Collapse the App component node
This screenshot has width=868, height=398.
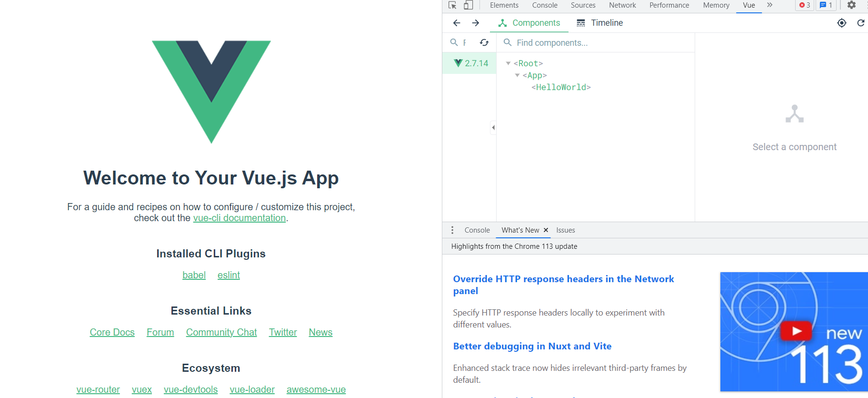(517, 75)
